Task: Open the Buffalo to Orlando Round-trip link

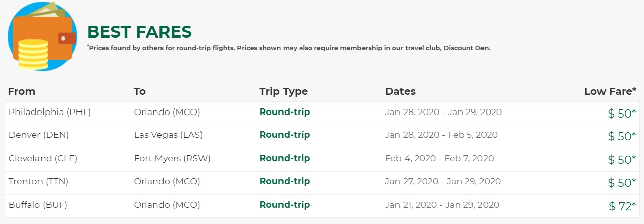Action: [x=285, y=205]
